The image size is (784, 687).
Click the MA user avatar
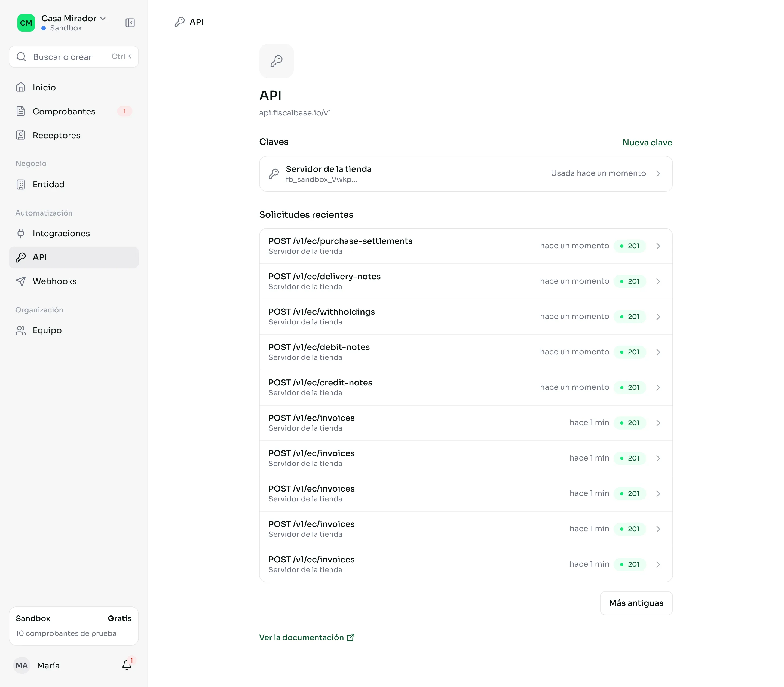click(22, 665)
